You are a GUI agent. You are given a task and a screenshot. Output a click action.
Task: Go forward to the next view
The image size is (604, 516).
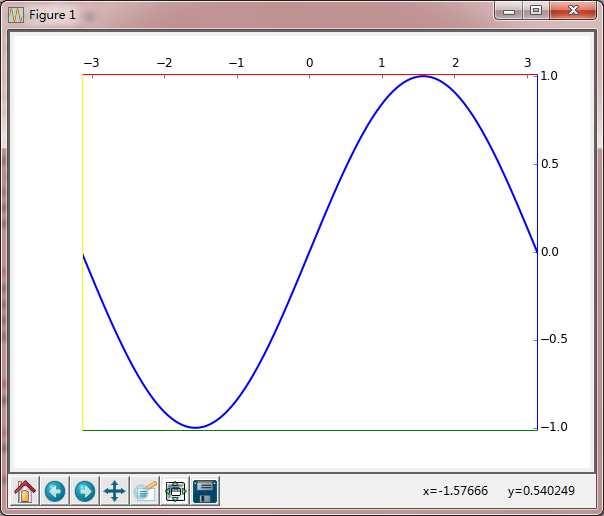85,491
